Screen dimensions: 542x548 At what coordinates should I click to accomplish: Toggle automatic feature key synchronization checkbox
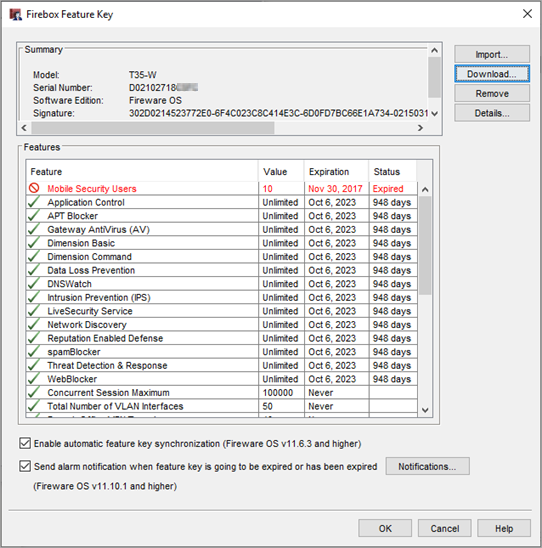tap(25, 444)
